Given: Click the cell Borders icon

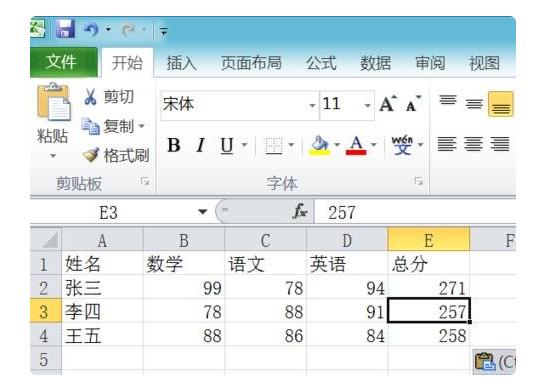Looking at the screenshot, I should (274, 145).
